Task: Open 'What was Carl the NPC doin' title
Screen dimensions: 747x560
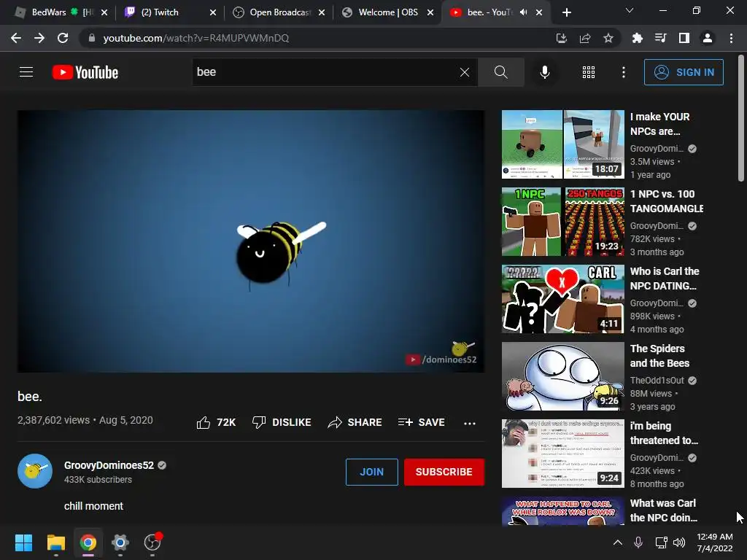Action: coord(664,510)
